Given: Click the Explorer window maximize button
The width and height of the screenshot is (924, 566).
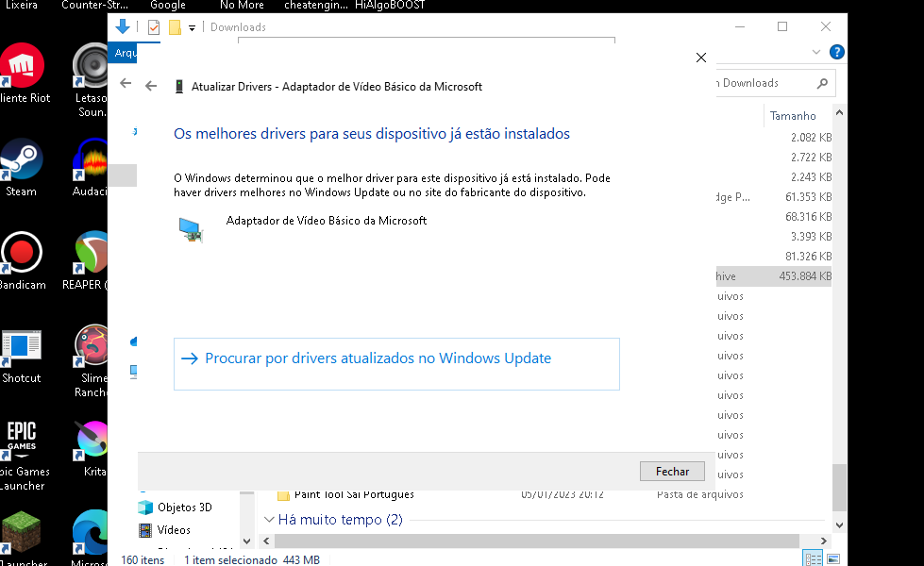Looking at the screenshot, I should 782,26.
